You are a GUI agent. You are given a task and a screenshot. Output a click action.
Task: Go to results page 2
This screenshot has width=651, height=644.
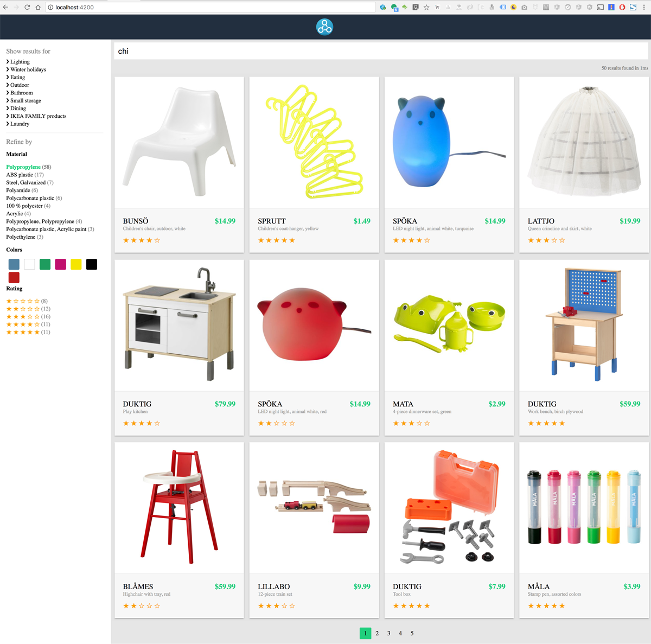[377, 633]
